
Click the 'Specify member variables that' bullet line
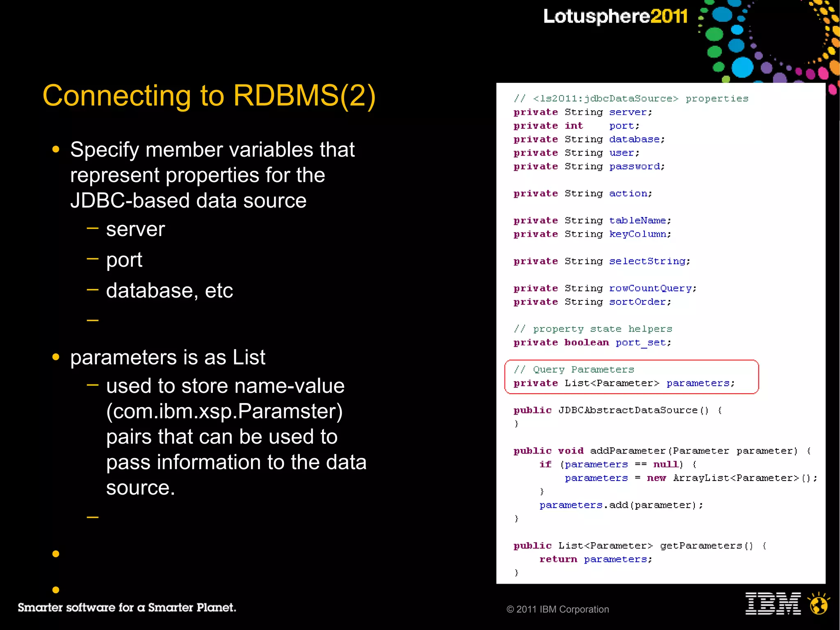[212, 149]
